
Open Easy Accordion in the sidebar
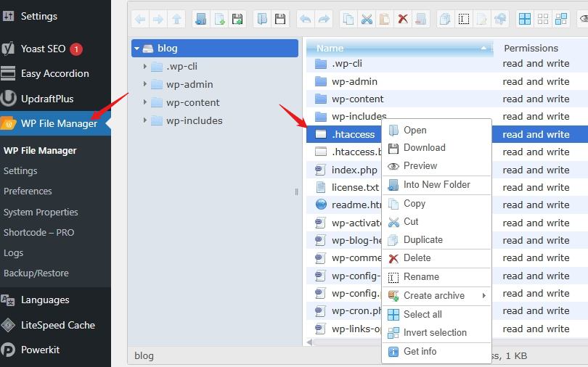[55, 73]
